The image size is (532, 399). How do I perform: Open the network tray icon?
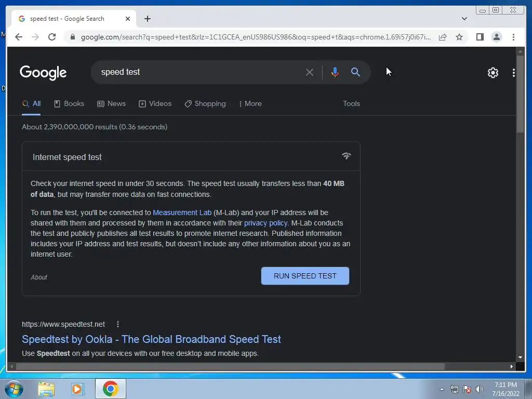pos(454,390)
